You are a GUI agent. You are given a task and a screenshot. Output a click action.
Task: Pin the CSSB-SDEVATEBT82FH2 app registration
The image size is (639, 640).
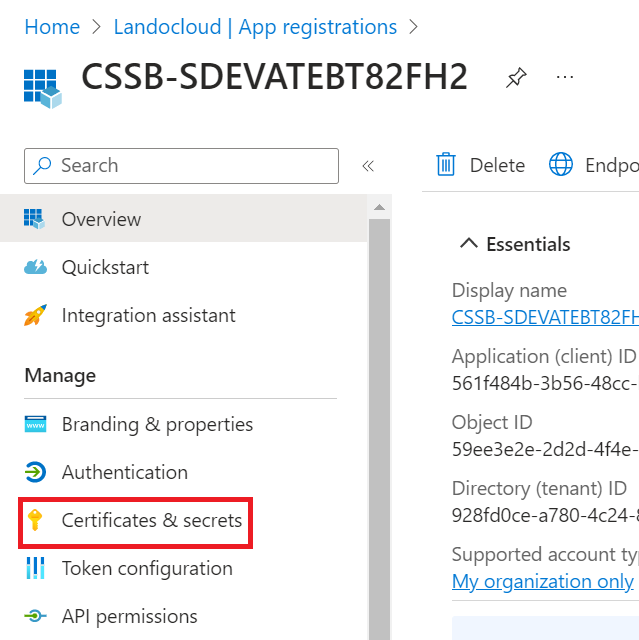(516, 78)
